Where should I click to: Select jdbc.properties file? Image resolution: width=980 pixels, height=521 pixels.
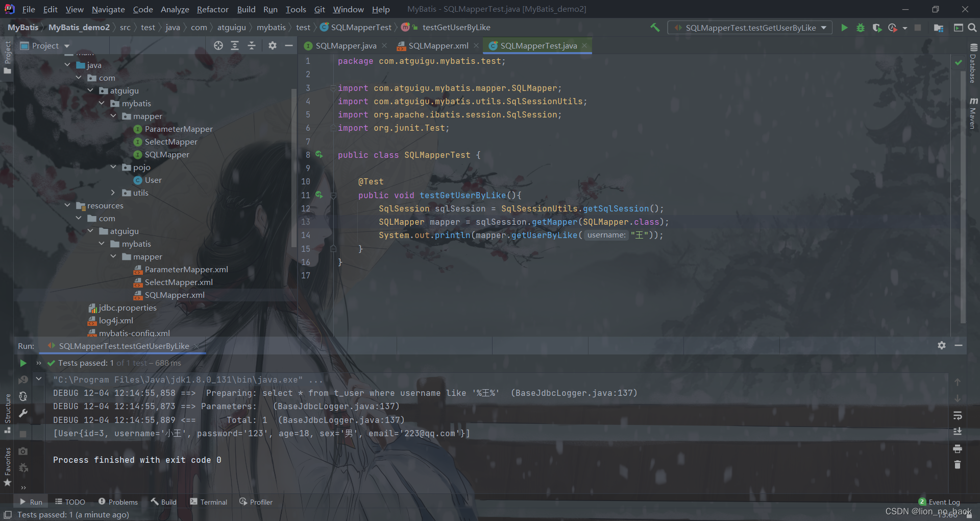click(128, 307)
